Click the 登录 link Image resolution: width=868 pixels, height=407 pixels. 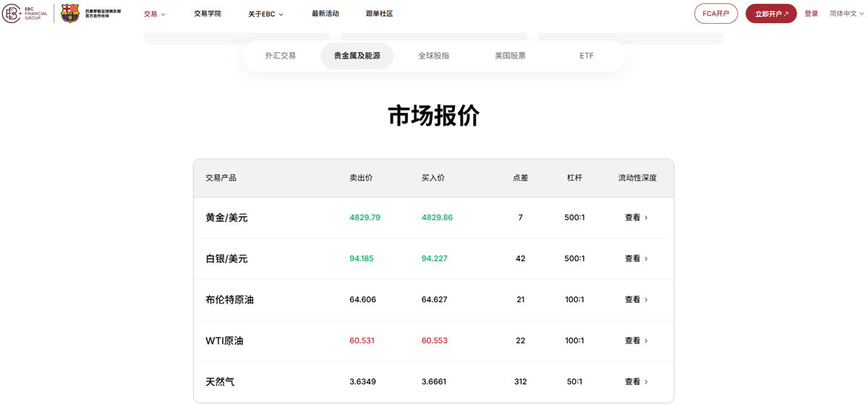click(x=812, y=14)
